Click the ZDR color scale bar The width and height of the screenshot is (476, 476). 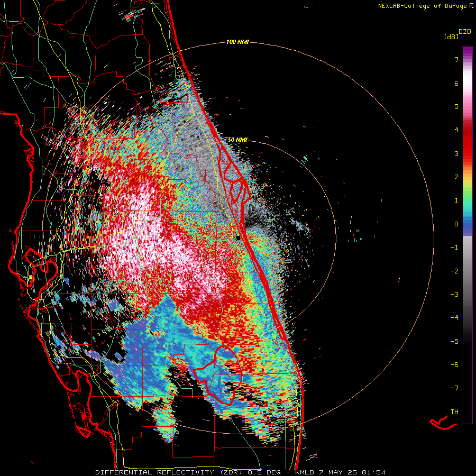coord(467,235)
